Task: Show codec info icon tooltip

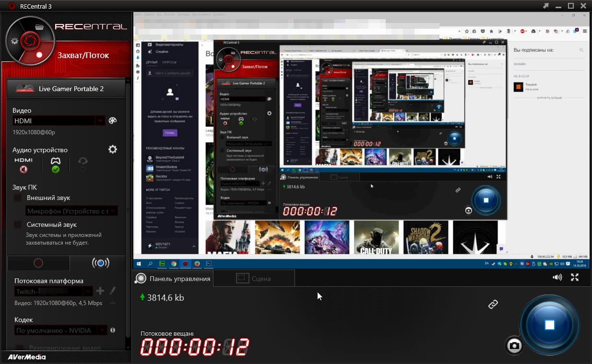Action: pyautogui.click(x=113, y=330)
